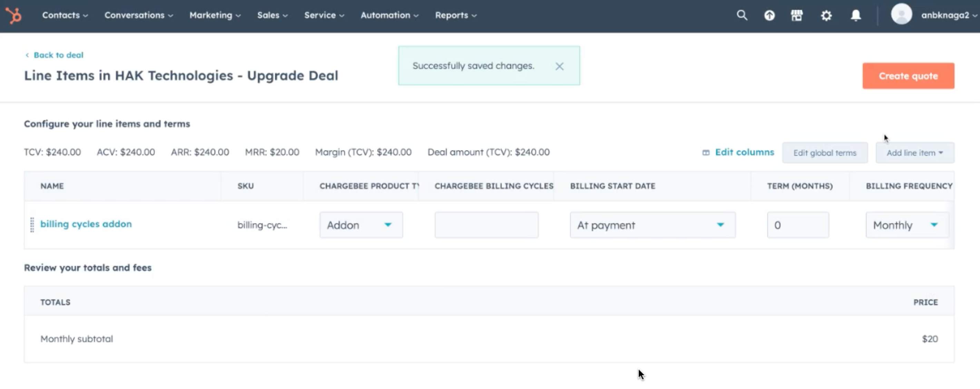This screenshot has width=980, height=389.
Task: Open the Reports navigation menu
Action: [x=455, y=15]
